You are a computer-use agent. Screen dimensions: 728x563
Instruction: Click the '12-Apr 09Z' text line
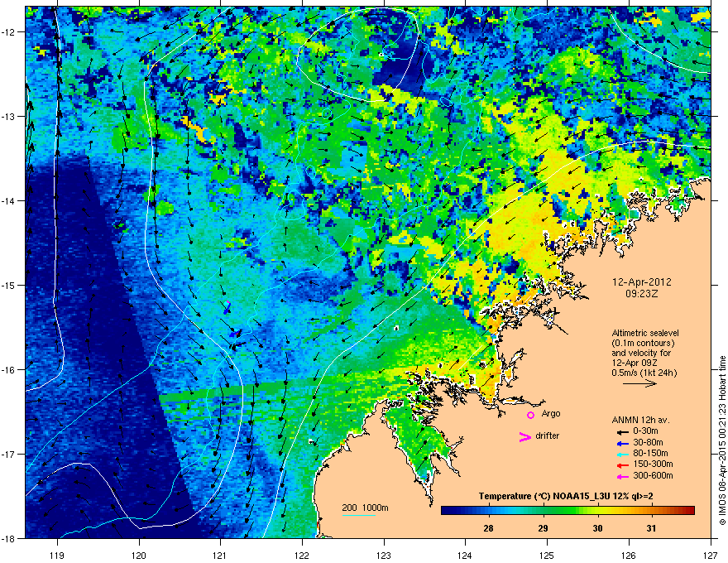[635, 363]
